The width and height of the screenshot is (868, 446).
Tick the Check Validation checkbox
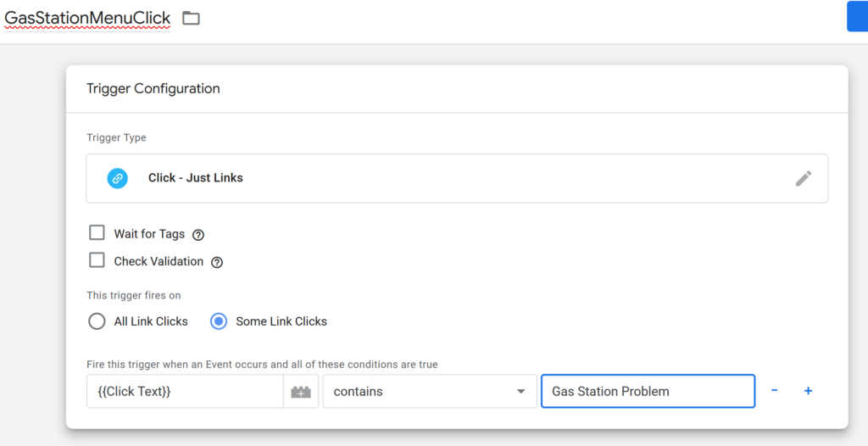pos(97,260)
